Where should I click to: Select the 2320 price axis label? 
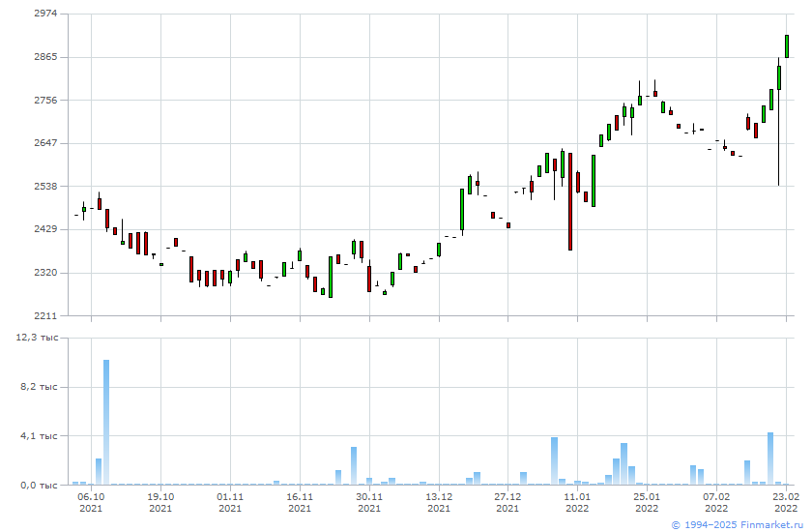coord(45,273)
